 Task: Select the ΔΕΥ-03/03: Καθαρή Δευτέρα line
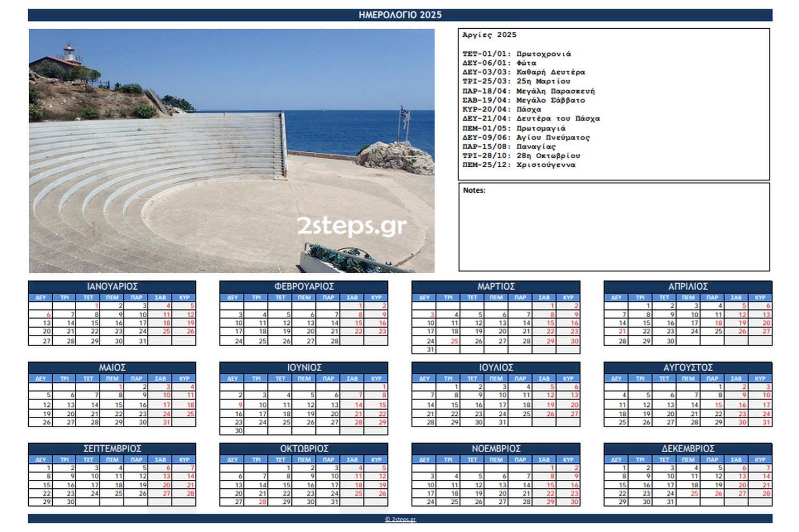(x=524, y=72)
